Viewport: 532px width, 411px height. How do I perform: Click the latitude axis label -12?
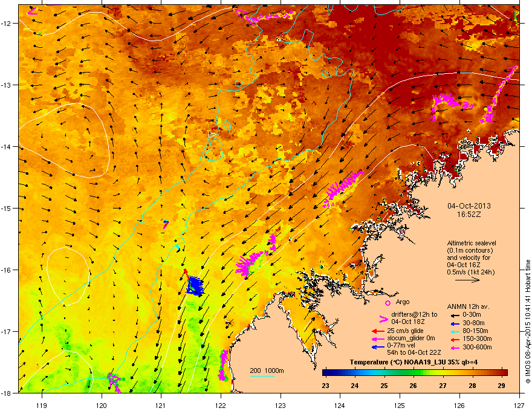tap(7, 24)
